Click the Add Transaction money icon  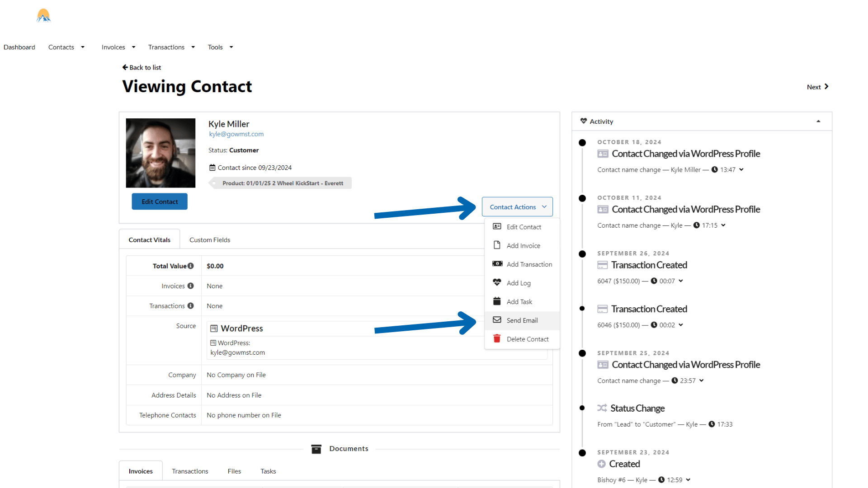[497, 264]
